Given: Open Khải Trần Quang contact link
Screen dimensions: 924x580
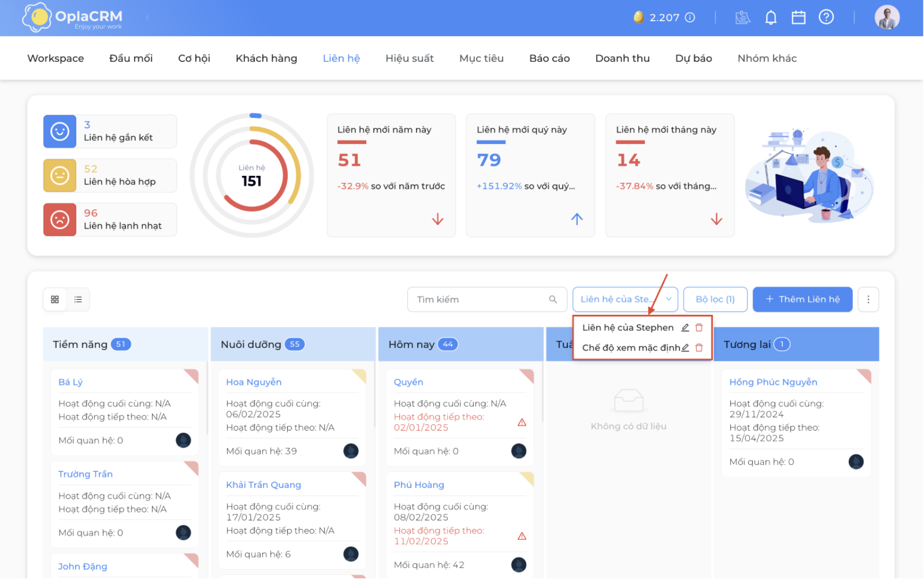Looking at the screenshot, I should [x=263, y=485].
